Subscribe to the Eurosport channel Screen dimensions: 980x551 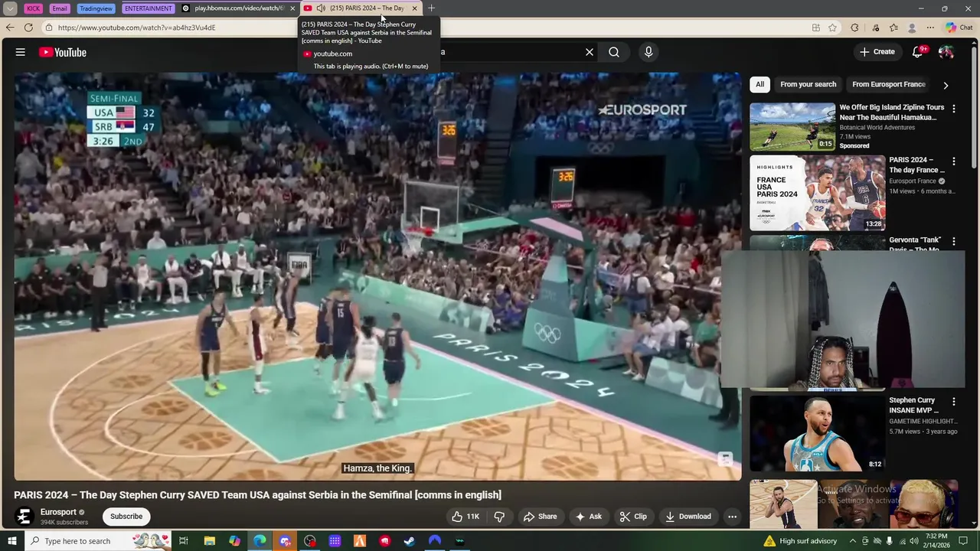[126, 517]
